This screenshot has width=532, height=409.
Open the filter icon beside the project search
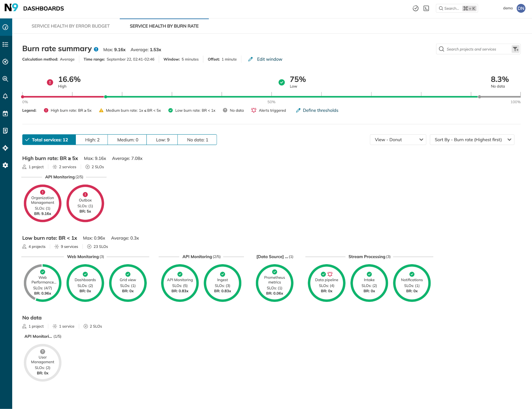pos(516,49)
